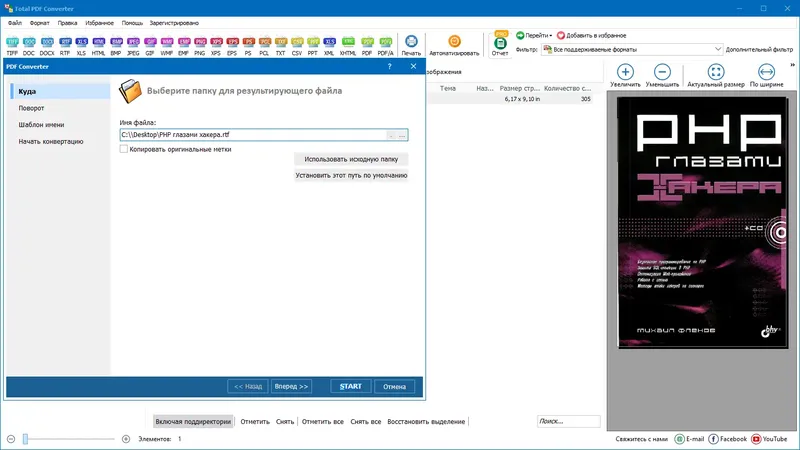
Task: Fit preview По ширине
Action: click(x=766, y=76)
